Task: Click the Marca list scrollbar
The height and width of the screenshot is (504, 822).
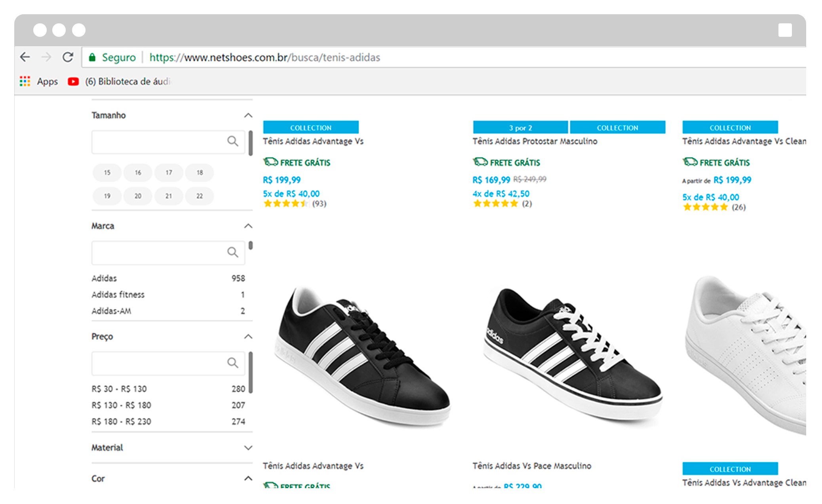Action: (x=251, y=245)
